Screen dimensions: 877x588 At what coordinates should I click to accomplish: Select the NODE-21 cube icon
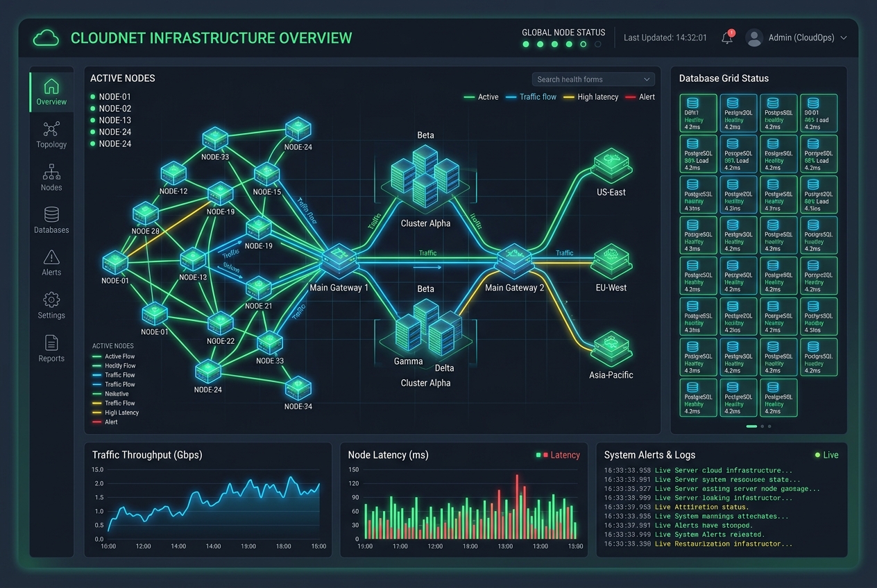click(x=258, y=288)
